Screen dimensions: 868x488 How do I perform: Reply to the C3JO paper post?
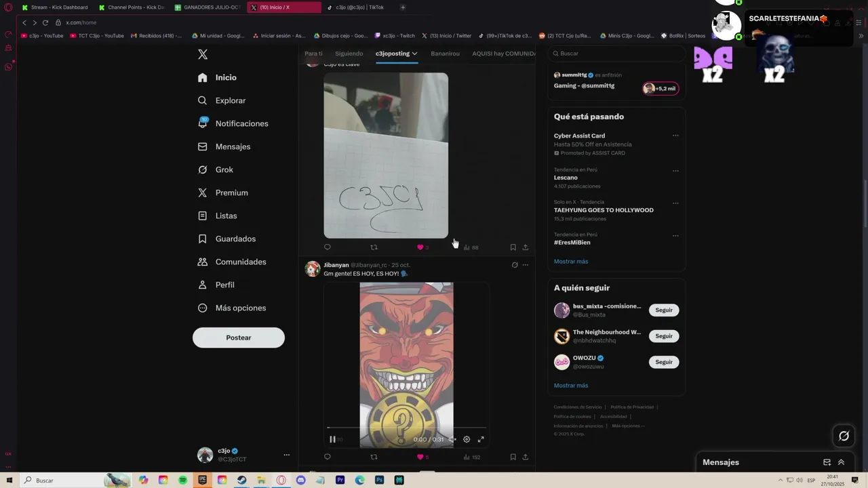328,247
